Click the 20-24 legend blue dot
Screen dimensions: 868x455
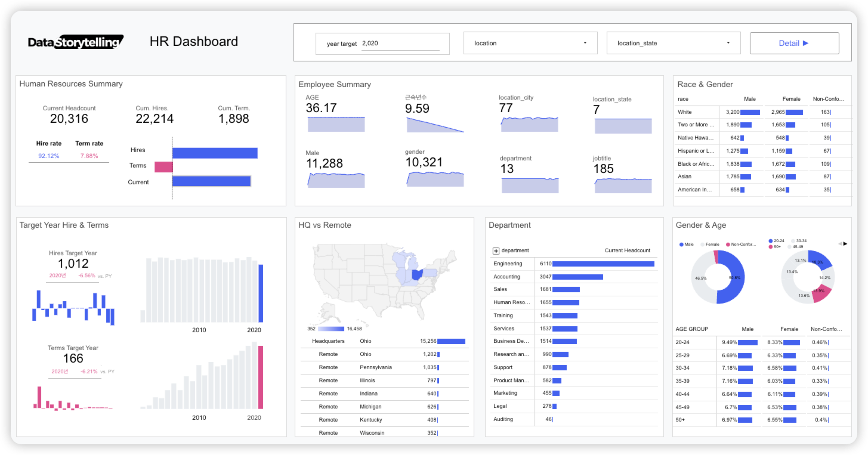(x=771, y=240)
